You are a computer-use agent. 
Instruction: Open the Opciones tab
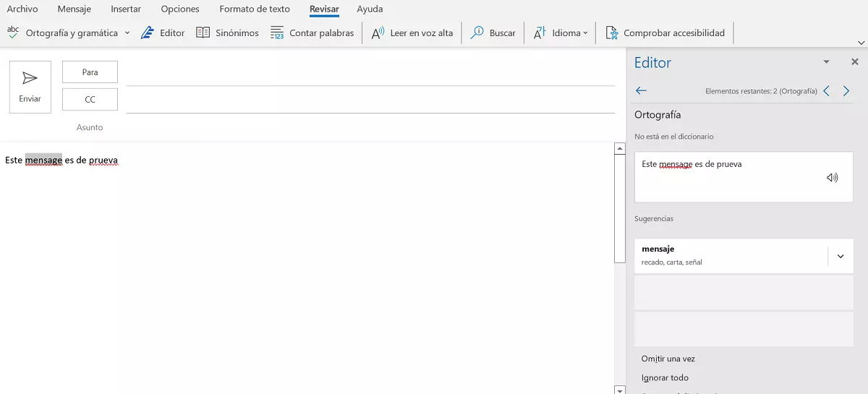(180, 9)
